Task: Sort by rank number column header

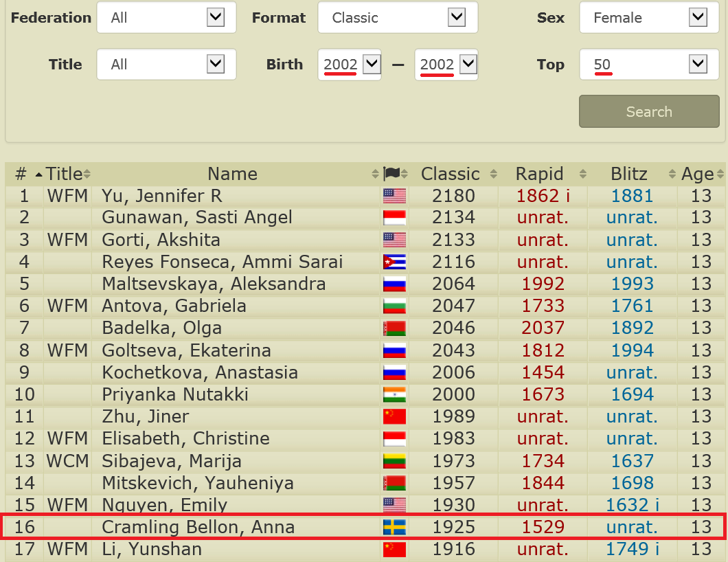Action: [x=21, y=174]
